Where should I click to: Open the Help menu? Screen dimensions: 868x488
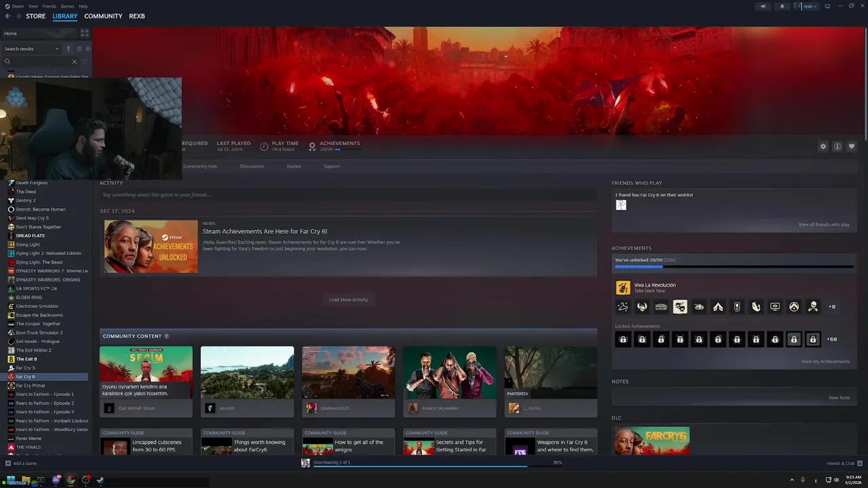83,6
